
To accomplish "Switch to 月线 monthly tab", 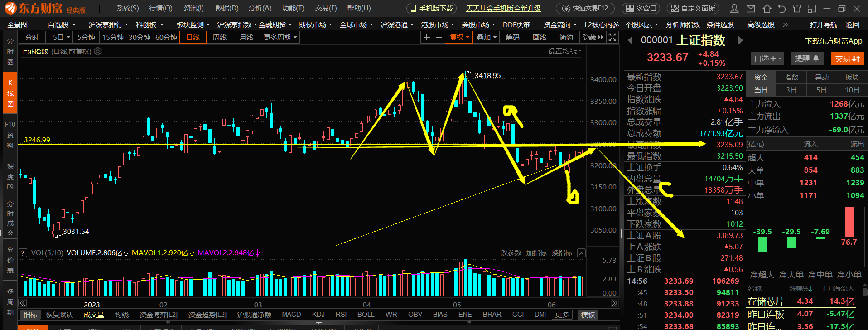I will tap(246, 37).
